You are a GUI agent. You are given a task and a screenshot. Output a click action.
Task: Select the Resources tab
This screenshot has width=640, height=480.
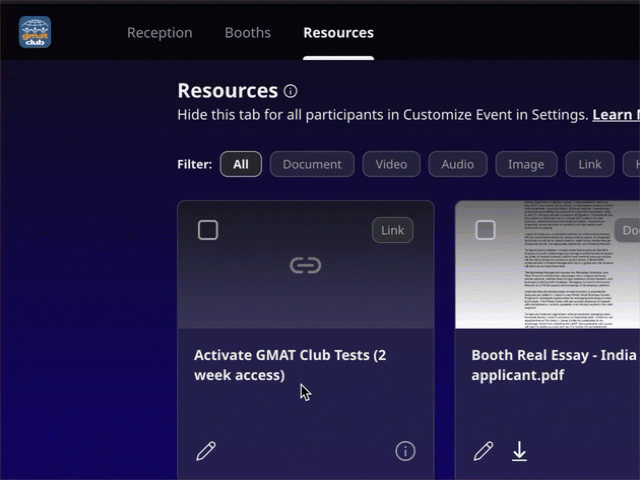[x=338, y=33]
